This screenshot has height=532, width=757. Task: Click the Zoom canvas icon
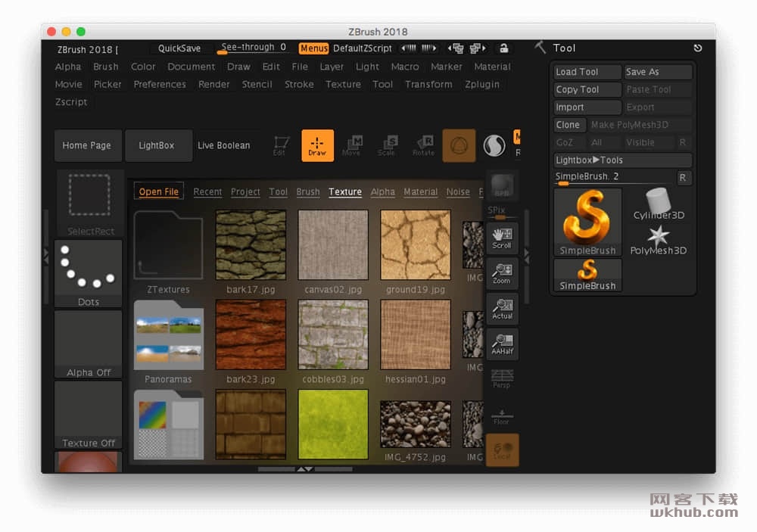pyautogui.click(x=502, y=274)
